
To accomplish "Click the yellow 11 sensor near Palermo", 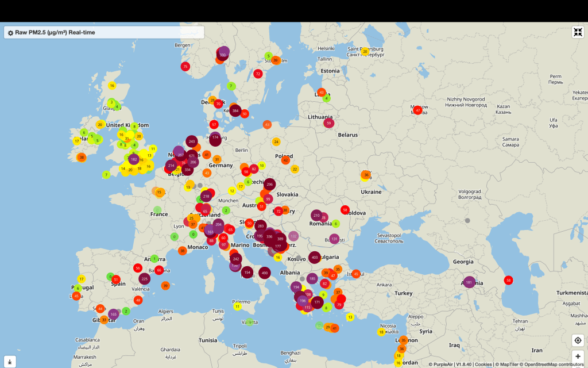I will (x=237, y=306).
